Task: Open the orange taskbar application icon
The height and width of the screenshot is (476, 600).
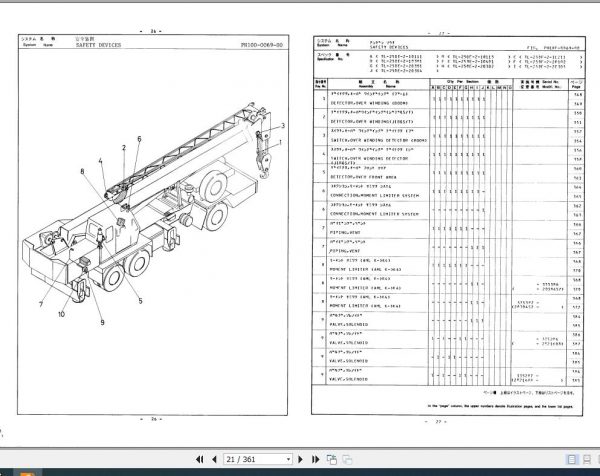Action: [28, 473]
